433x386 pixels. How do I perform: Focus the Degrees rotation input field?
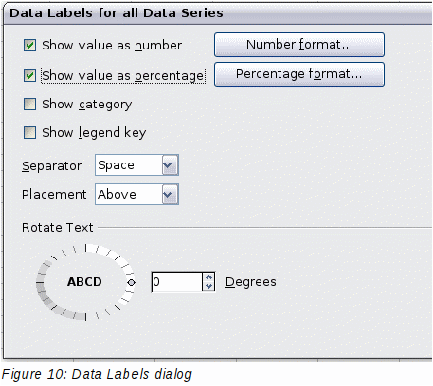point(177,282)
